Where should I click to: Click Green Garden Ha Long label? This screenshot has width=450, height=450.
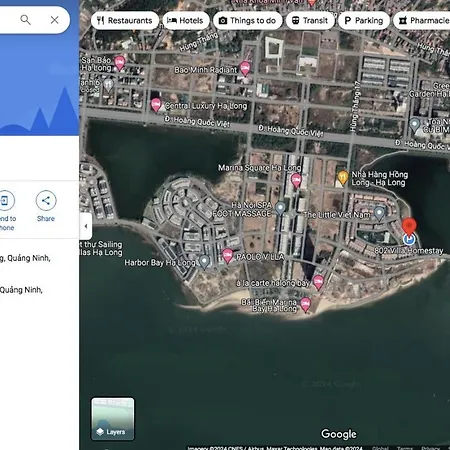(x=429, y=90)
